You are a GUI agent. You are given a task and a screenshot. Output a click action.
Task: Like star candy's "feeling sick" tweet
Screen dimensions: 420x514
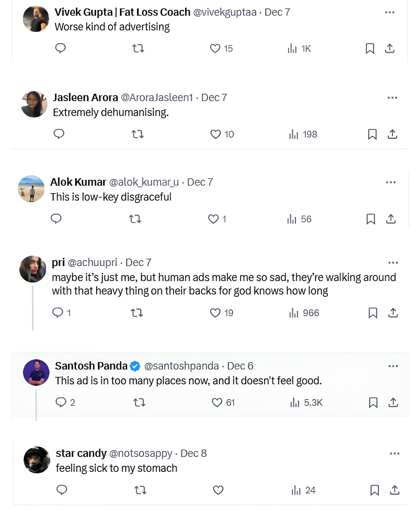pos(218,490)
